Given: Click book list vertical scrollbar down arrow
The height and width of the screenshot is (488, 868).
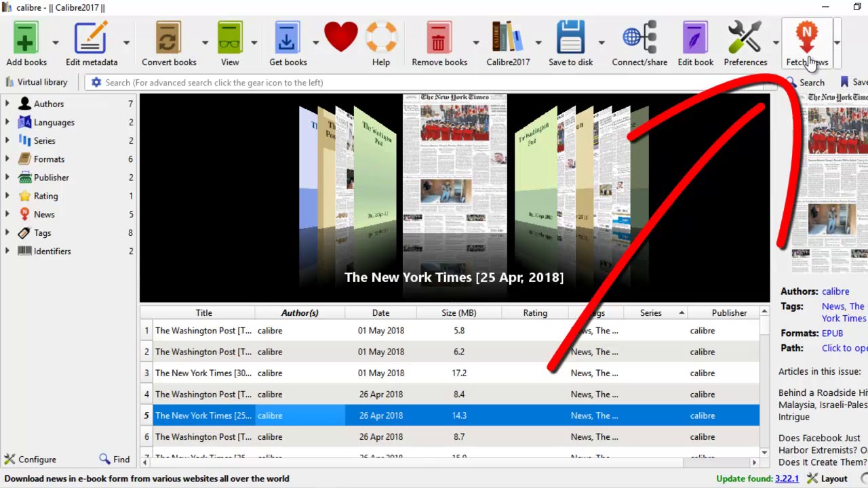Looking at the screenshot, I should pos(764,451).
